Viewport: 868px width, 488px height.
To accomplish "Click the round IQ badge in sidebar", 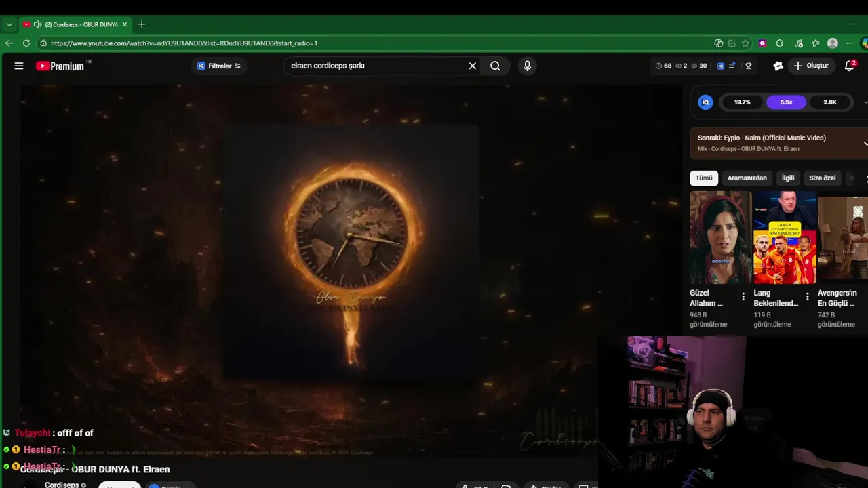I will pyautogui.click(x=705, y=102).
